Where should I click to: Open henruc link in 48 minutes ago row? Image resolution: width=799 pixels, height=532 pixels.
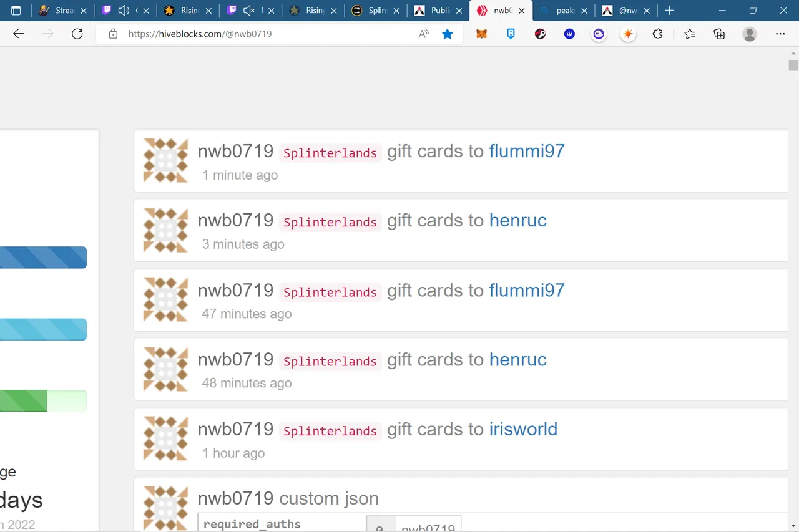tap(518, 359)
